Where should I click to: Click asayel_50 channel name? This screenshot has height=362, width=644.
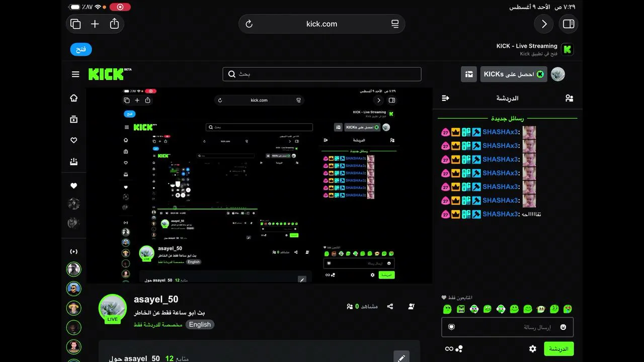point(156,299)
